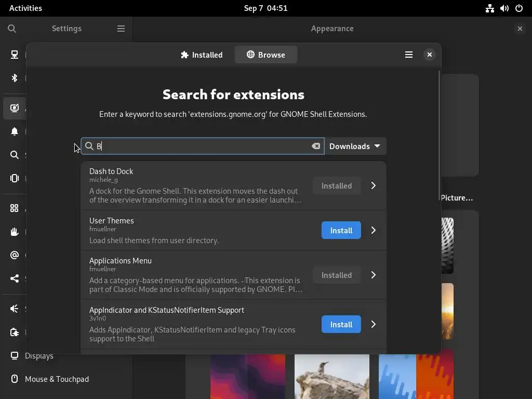Image resolution: width=532 pixels, height=399 pixels.
Task: Select the Privacy hand icon in sidebar
Action: (x=14, y=232)
